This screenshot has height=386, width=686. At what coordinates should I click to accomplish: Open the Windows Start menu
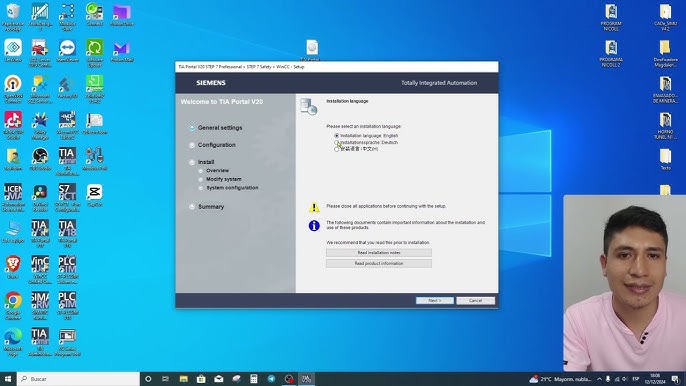pos(8,379)
